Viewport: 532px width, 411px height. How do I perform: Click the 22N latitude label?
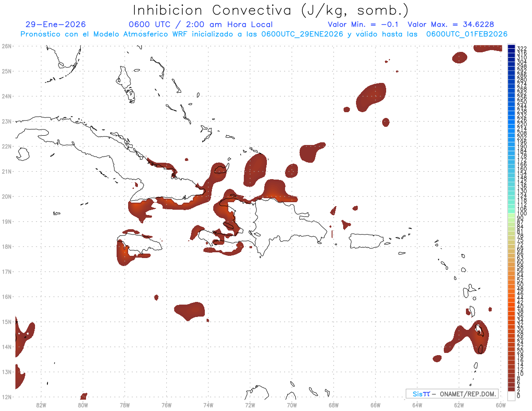pyautogui.click(x=6, y=146)
